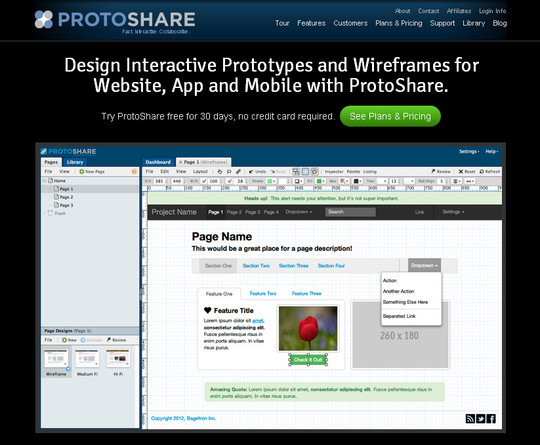Click the greyed Redo arrow
The height and width of the screenshot is (445, 540).
[273, 172]
